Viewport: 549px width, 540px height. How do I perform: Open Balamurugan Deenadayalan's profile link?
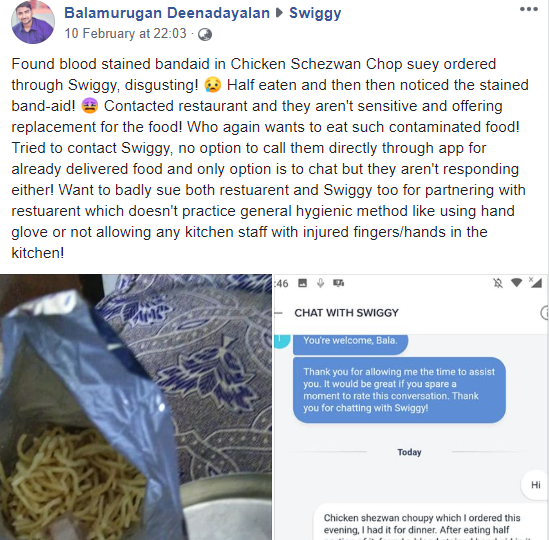[167, 13]
